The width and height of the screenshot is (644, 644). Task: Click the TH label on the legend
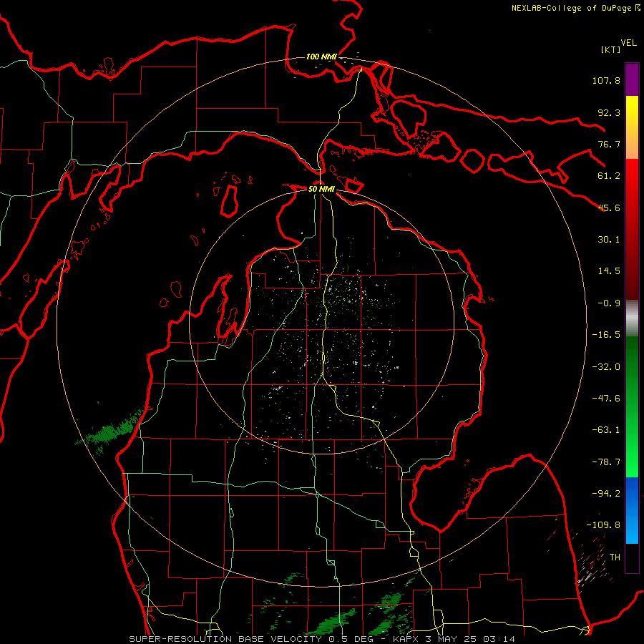615,557
